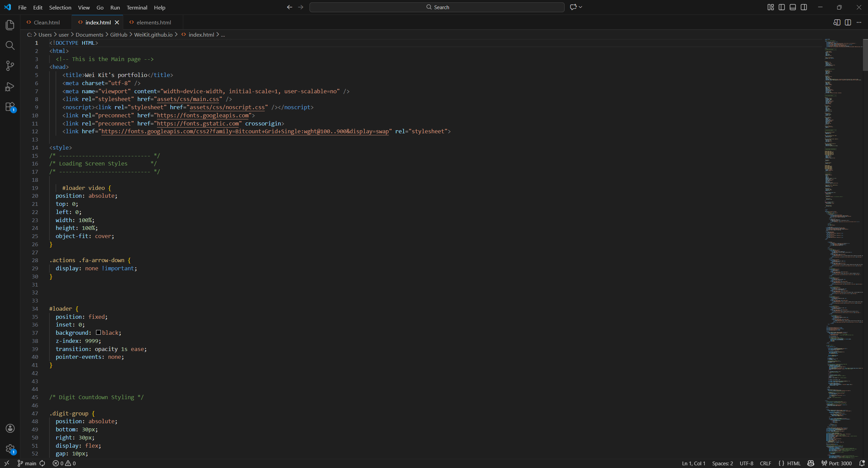This screenshot has height=468, width=868.
Task: Open the Selection menu
Action: click(60, 7)
